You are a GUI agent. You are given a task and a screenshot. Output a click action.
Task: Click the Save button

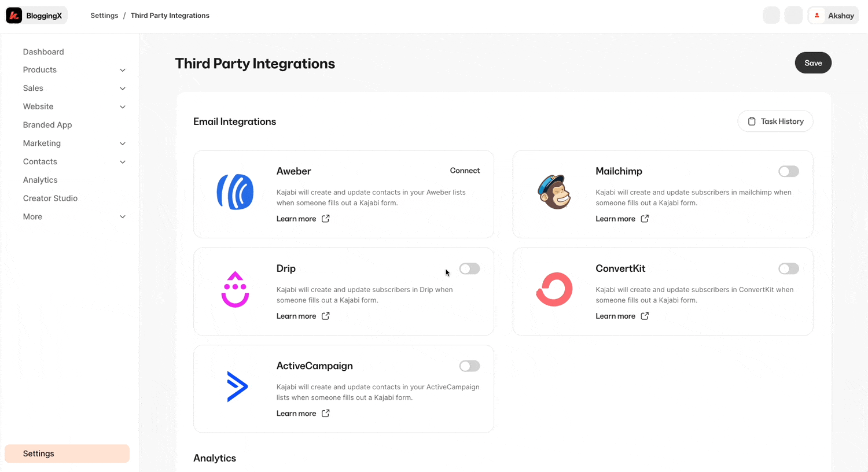[x=813, y=63]
